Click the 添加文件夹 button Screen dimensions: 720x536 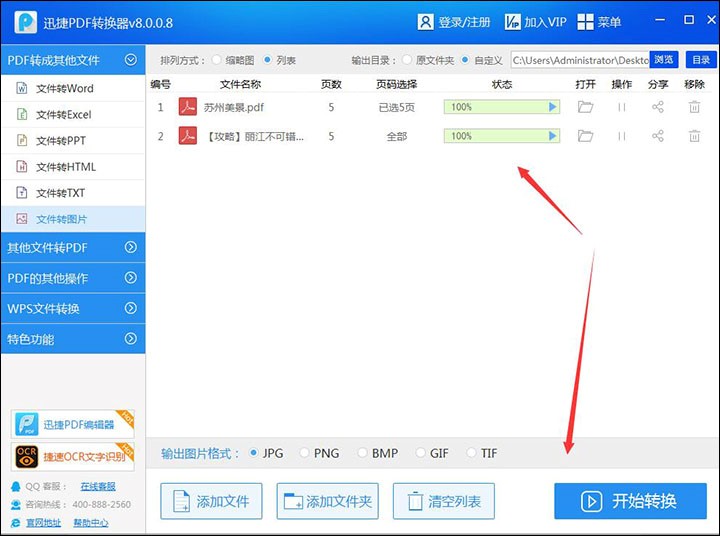327,501
